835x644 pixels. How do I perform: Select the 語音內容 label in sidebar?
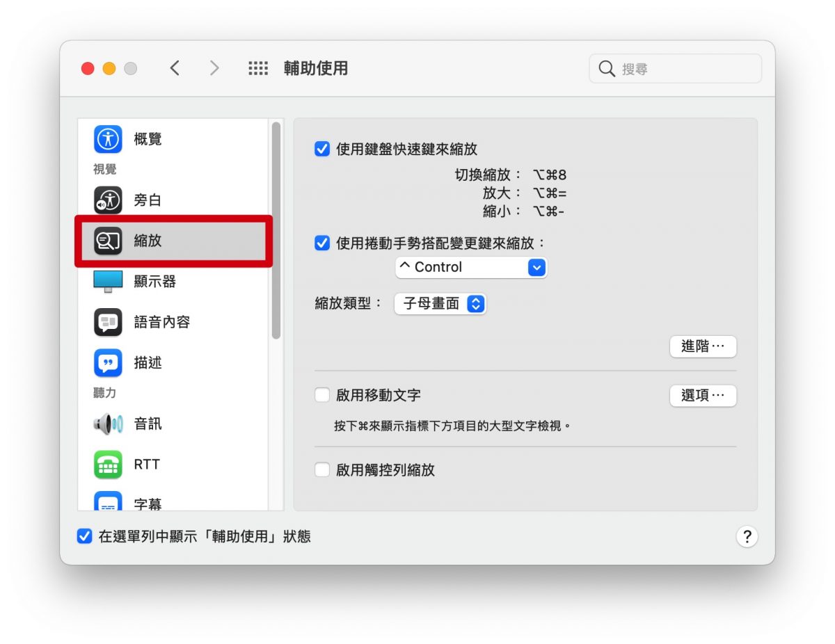(x=161, y=322)
